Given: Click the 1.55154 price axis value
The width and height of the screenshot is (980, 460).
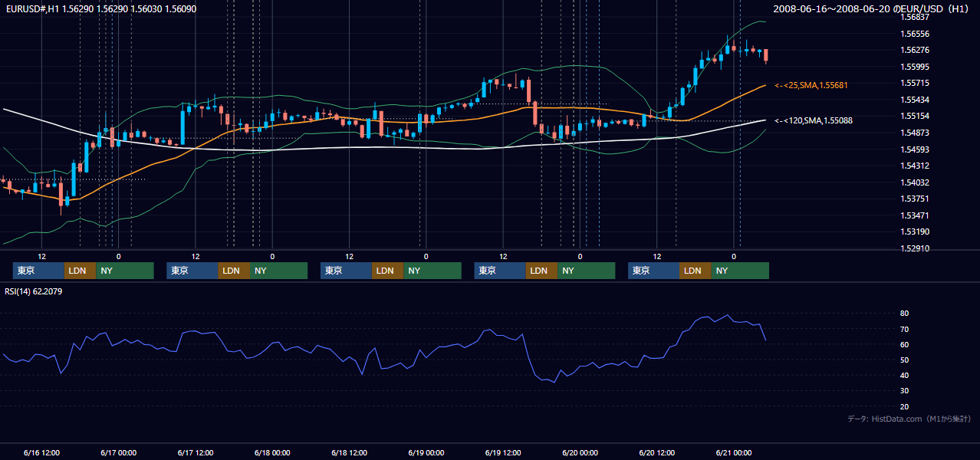Looking at the screenshot, I should (x=915, y=116).
